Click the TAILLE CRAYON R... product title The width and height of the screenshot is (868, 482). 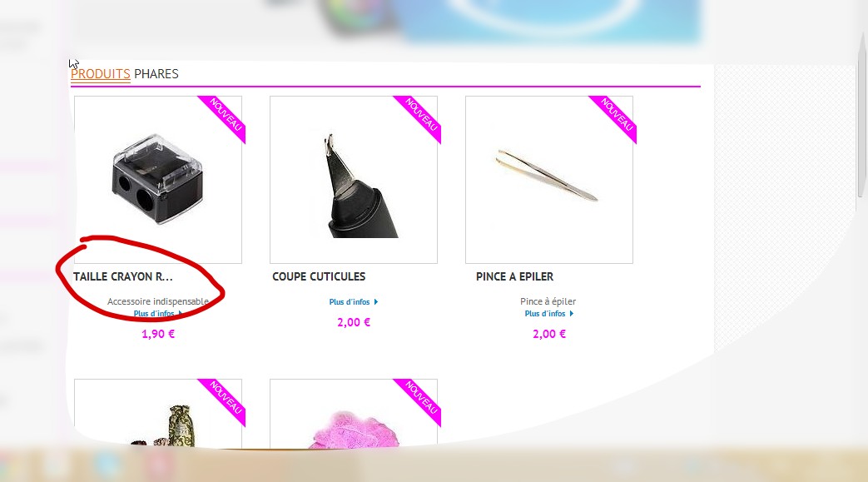123,276
